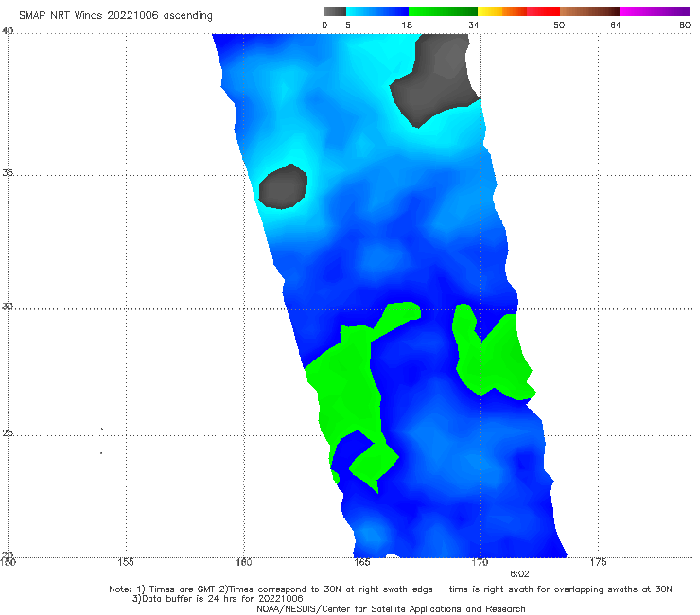The width and height of the screenshot is (700, 615).
Task: Click the longitude label "165"
Action: 361,562
